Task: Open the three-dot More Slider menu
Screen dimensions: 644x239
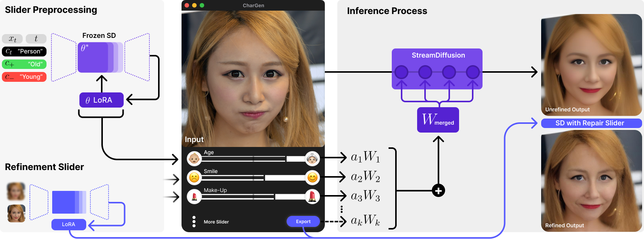Action: [194, 222]
